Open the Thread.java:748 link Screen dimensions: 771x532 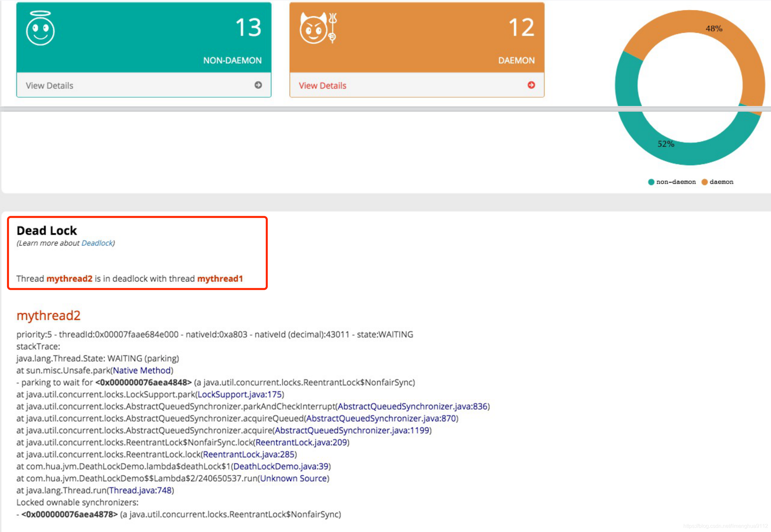coord(140,490)
